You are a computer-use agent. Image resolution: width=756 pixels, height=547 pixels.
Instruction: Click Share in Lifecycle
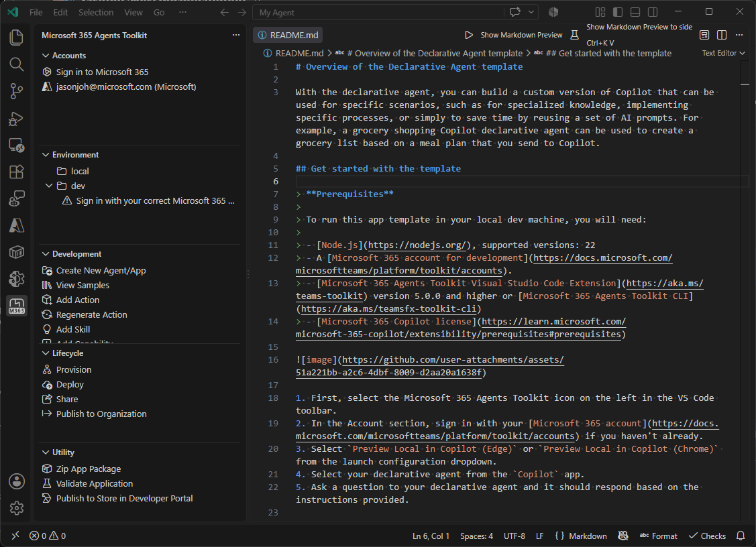[x=67, y=399]
